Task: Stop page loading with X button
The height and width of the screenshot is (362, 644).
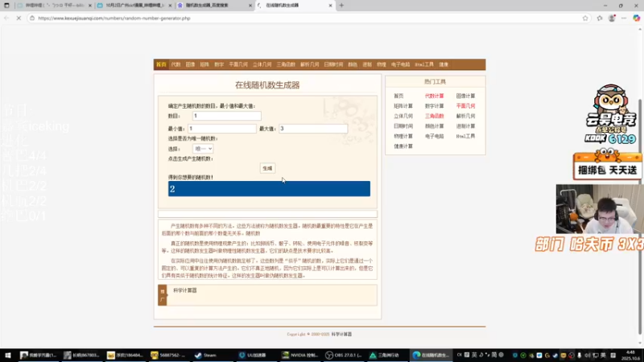Action: (19, 18)
